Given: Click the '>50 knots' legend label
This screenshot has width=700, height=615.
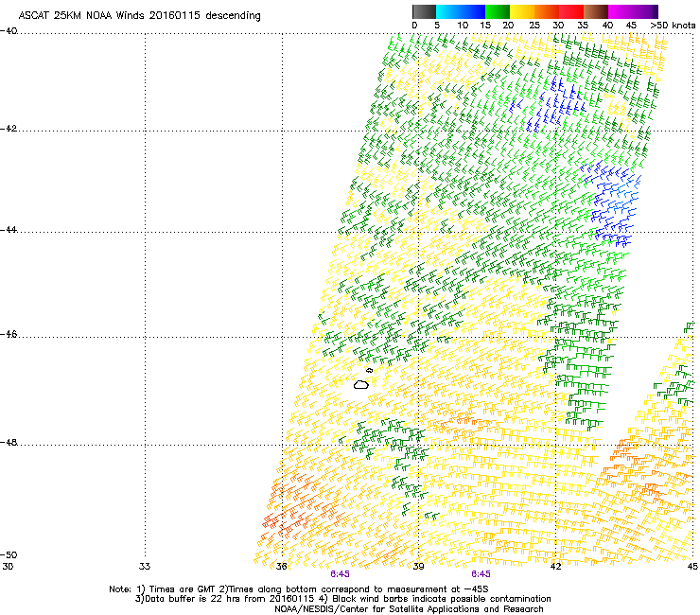Looking at the screenshot, I should coord(673,26).
